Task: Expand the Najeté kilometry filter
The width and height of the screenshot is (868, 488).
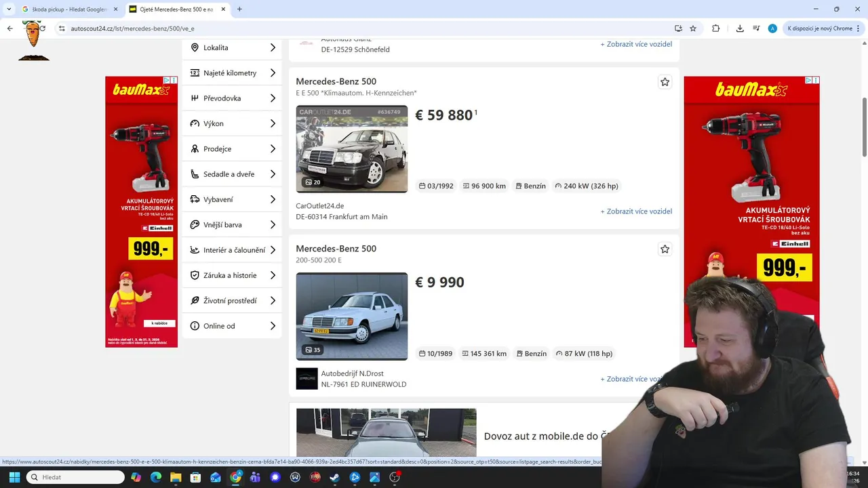Action: pos(232,73)
